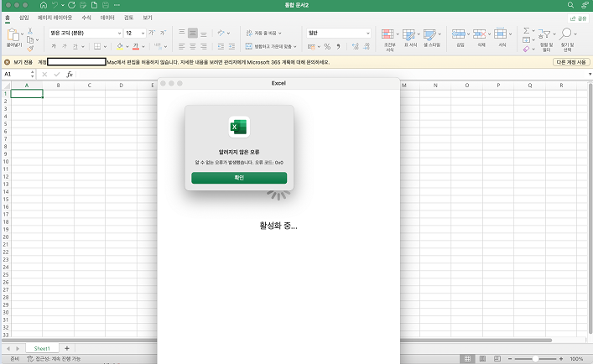The width and height of the screenshot is (593, 364).
Task: Click the AutoSum sigma icon
Action: pos(526,31)
